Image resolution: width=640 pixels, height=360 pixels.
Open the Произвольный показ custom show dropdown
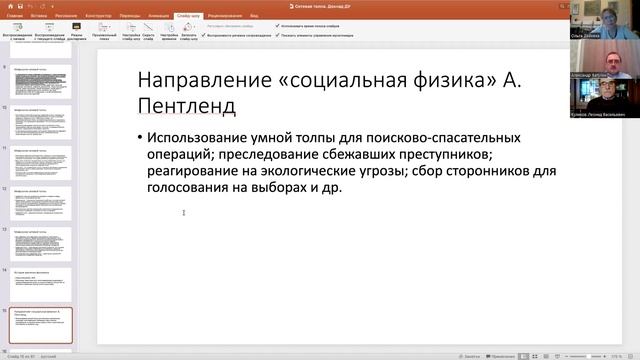(x=104, y=31)
